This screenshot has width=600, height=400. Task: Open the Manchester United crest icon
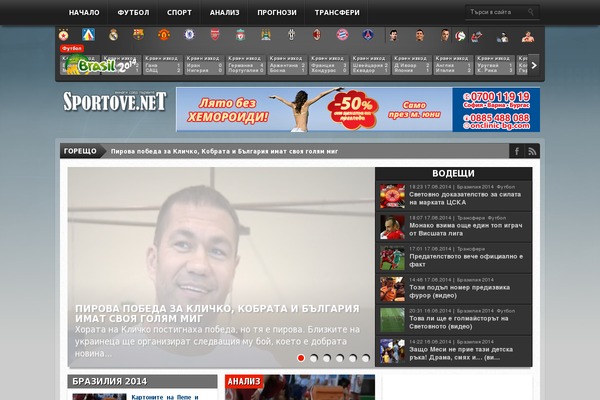click(x=164, y=35)
